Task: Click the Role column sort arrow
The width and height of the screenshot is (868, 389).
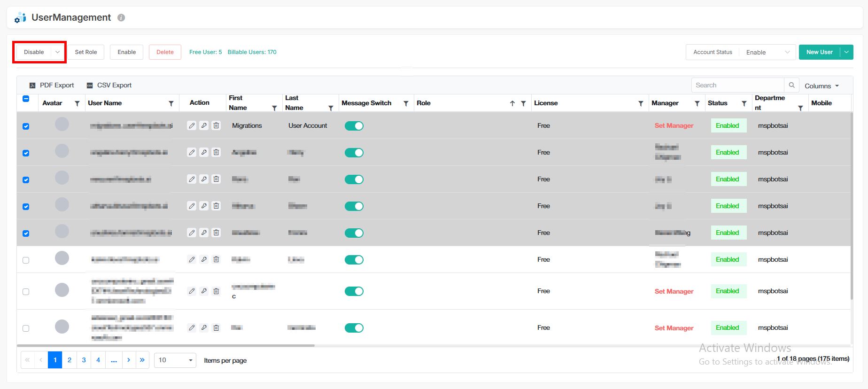Action: (512, 103)
